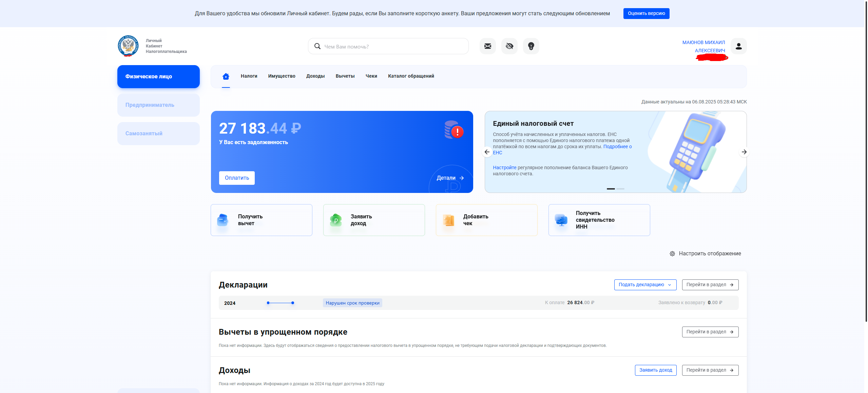Open the 'Подробнее о ЕНС' link
The image size is (868, 393).
coord(617,147)
